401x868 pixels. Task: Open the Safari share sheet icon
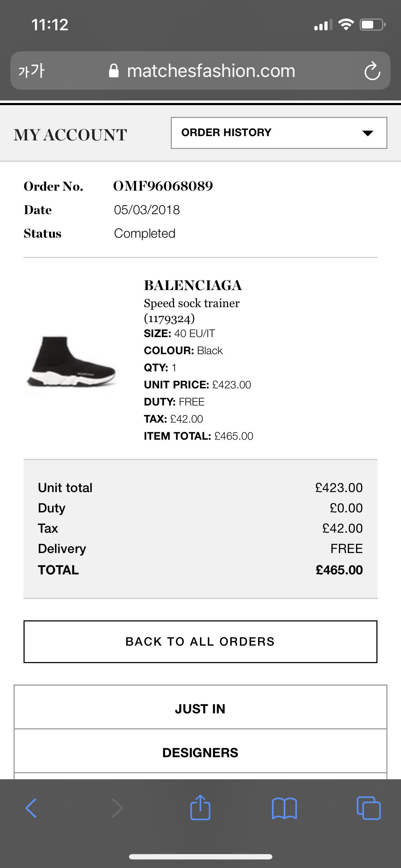tap(200, 807)
